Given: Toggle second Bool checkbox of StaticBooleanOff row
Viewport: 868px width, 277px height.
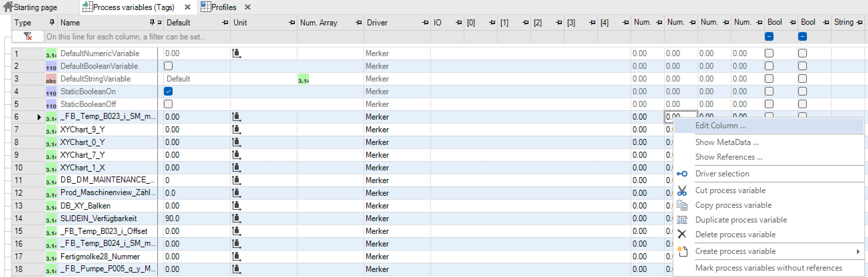Looking at the screenshot, I should [x=802, y=104].
